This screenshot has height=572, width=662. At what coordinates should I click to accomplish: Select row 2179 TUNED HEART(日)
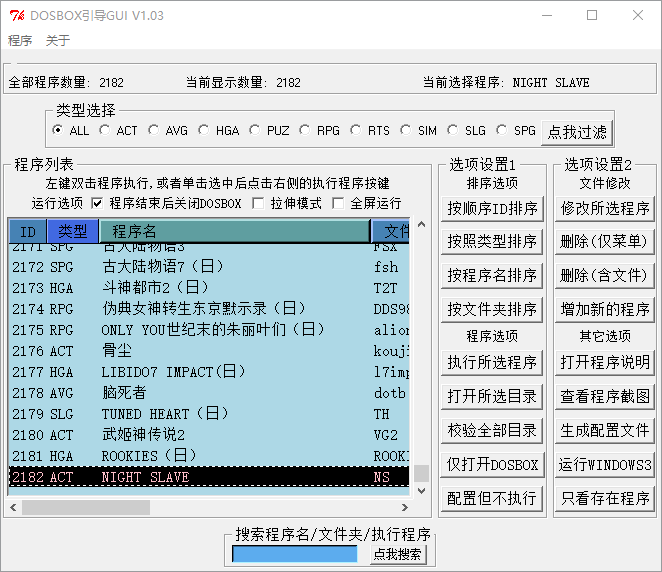coord(209,414)
